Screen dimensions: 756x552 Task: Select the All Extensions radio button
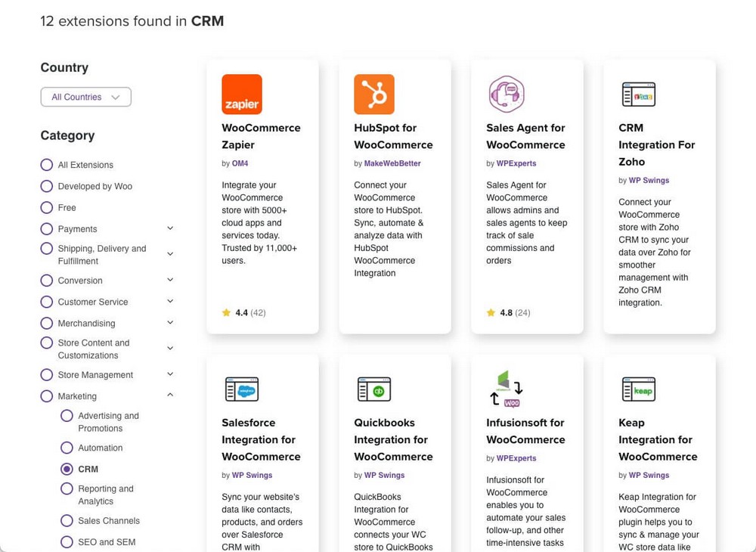point(47,165)
